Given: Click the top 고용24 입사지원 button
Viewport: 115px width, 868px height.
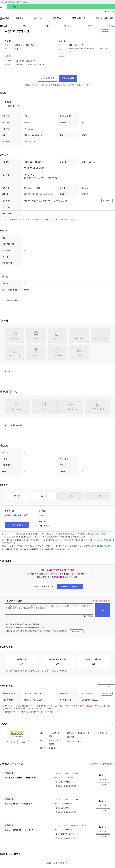Looking at the screenshot, I should 68,78.
